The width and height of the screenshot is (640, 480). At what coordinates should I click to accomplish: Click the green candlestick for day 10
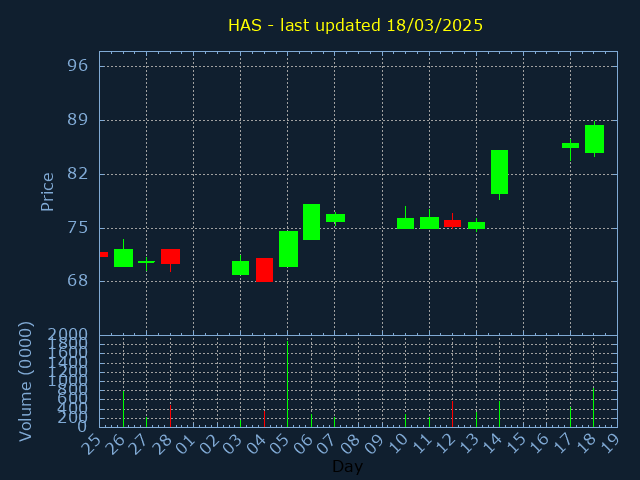click(x=405, y=223)
